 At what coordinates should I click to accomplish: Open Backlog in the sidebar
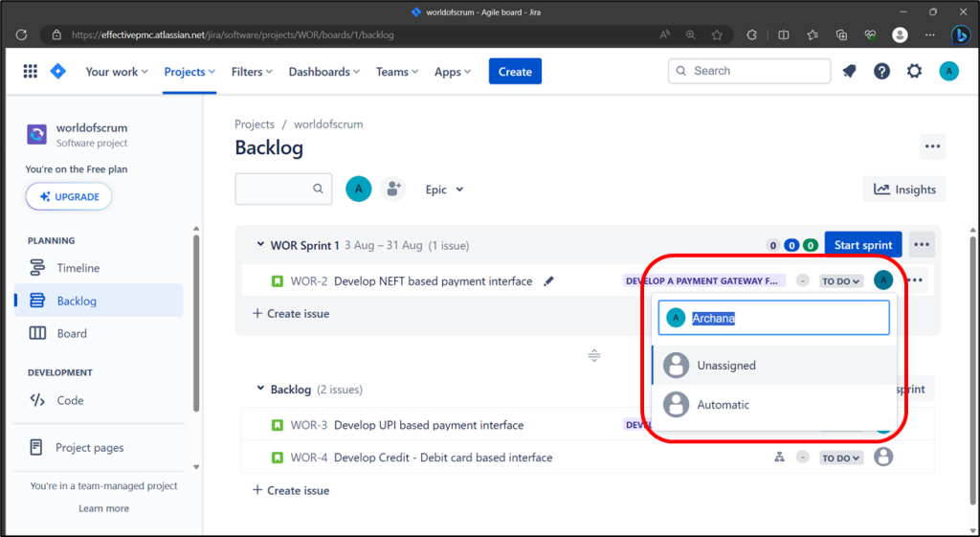(99, 301)
